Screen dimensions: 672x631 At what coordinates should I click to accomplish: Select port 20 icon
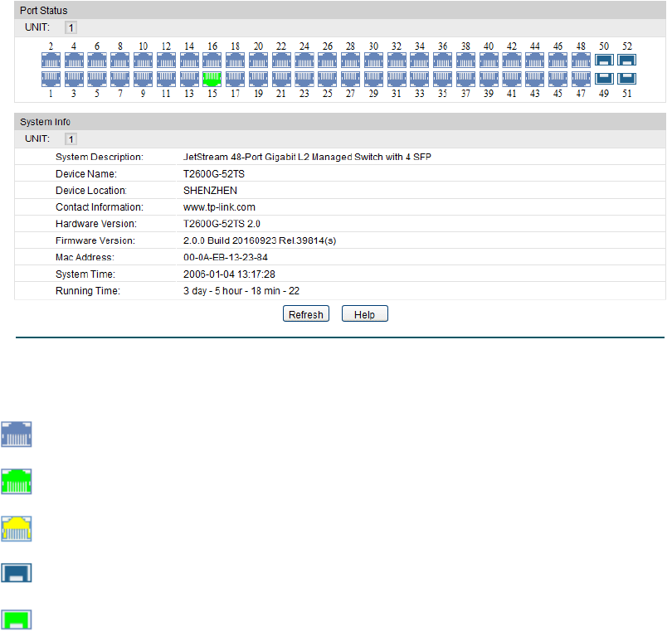(x=258, y=60)
